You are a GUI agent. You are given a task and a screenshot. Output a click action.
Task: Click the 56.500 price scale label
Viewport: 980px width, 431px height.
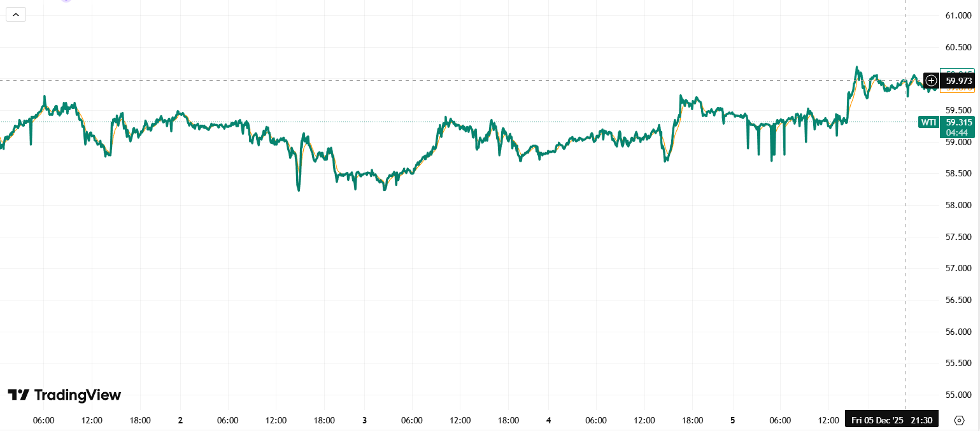click(958, 300)
